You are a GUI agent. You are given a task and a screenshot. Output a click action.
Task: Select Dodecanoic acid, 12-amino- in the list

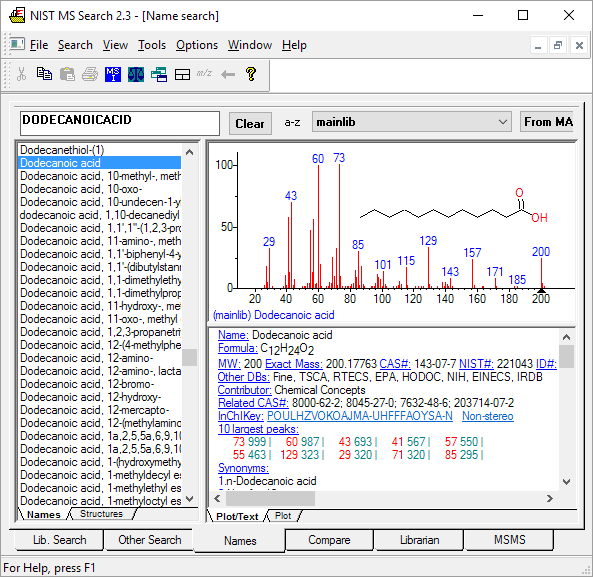(100, 358)
